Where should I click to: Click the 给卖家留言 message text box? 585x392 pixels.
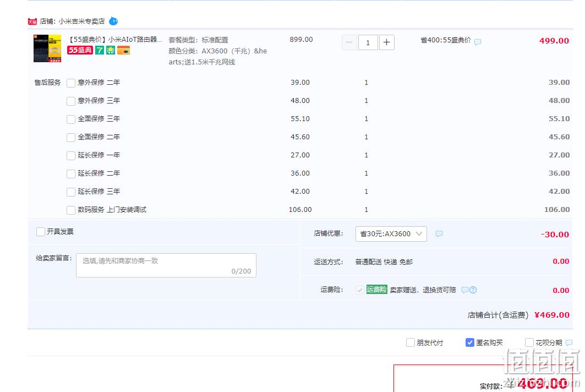tap(166, 265)
